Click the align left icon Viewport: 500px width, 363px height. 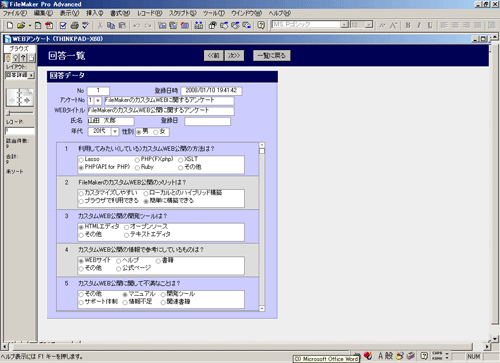click(x=444, y=25)
